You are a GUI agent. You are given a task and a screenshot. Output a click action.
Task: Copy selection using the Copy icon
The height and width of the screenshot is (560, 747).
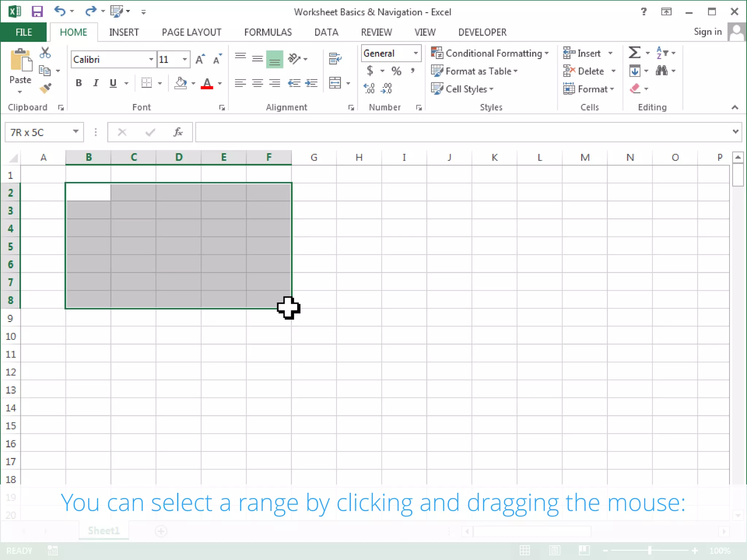click(44, 70)
